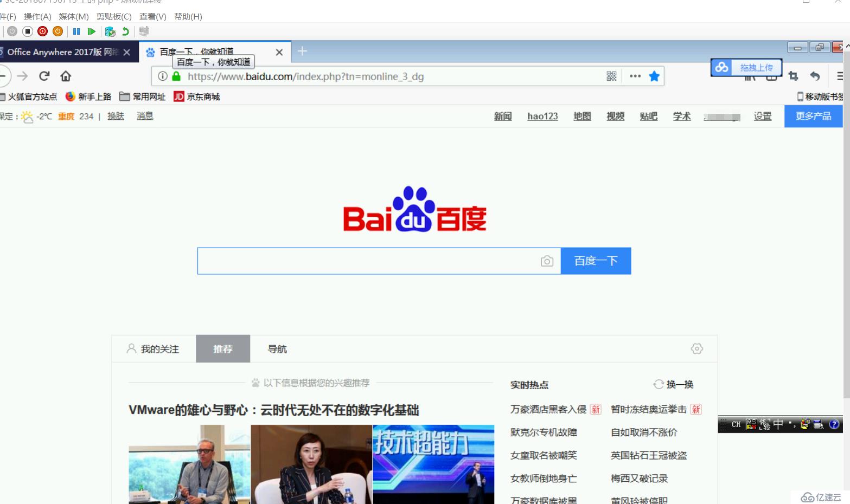Click the 换一换 refresh hot topics button
850x504 pixels.
pyautogui.click(x=673, y=384)
